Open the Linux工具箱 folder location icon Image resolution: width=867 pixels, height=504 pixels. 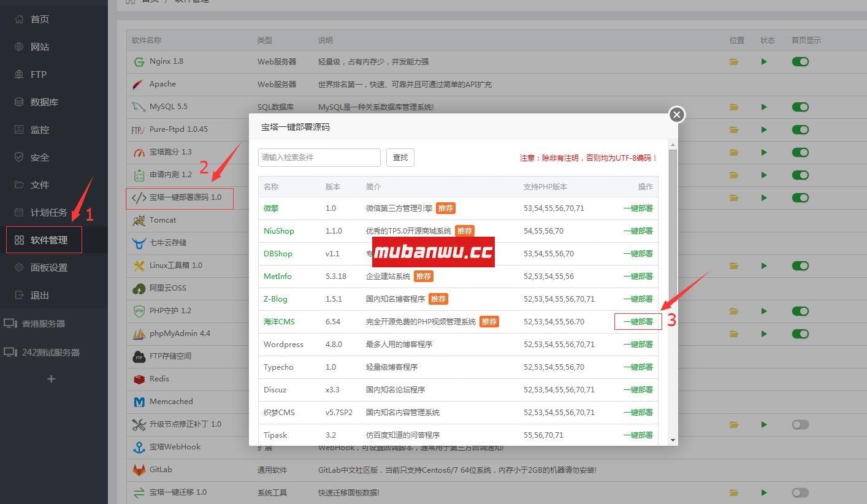click(734, 265)
